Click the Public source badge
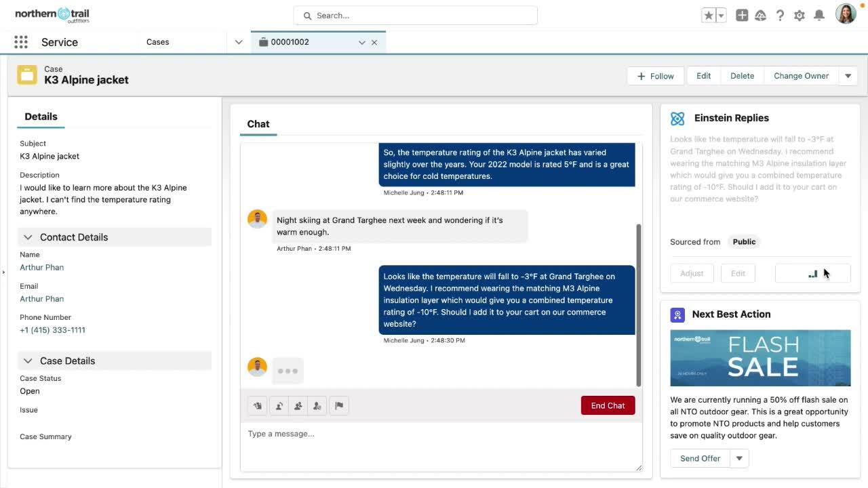This screenshot has height=488, width=868. (744, 242)
